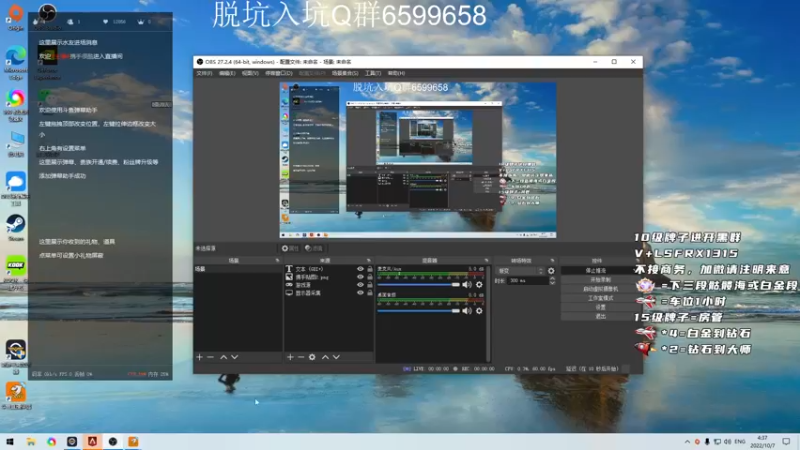The image size is (800, 450).
Task: Add a new source with the plus icon
Action: 290,357
